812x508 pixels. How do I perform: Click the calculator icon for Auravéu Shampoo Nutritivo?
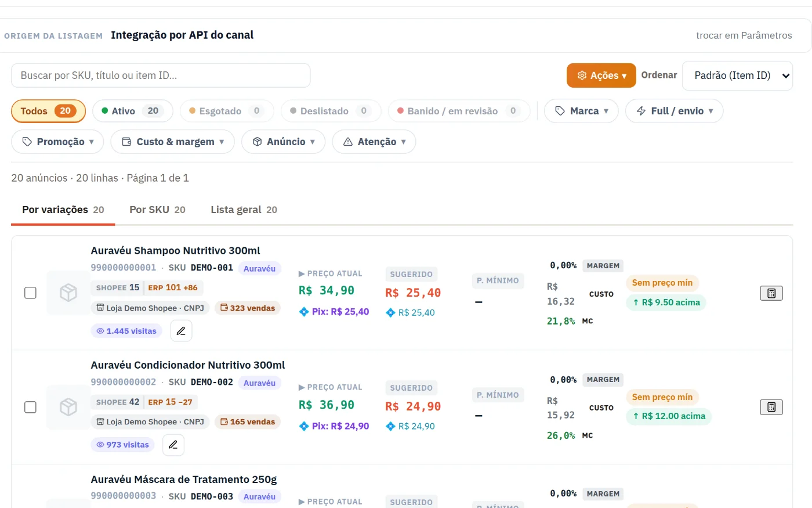point(771,293)
